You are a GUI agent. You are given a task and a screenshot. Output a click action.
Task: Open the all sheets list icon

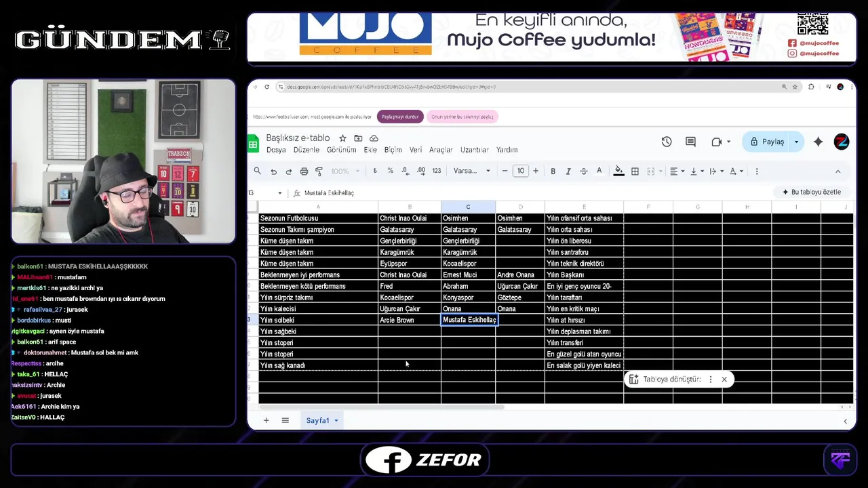tap(285, 421)
